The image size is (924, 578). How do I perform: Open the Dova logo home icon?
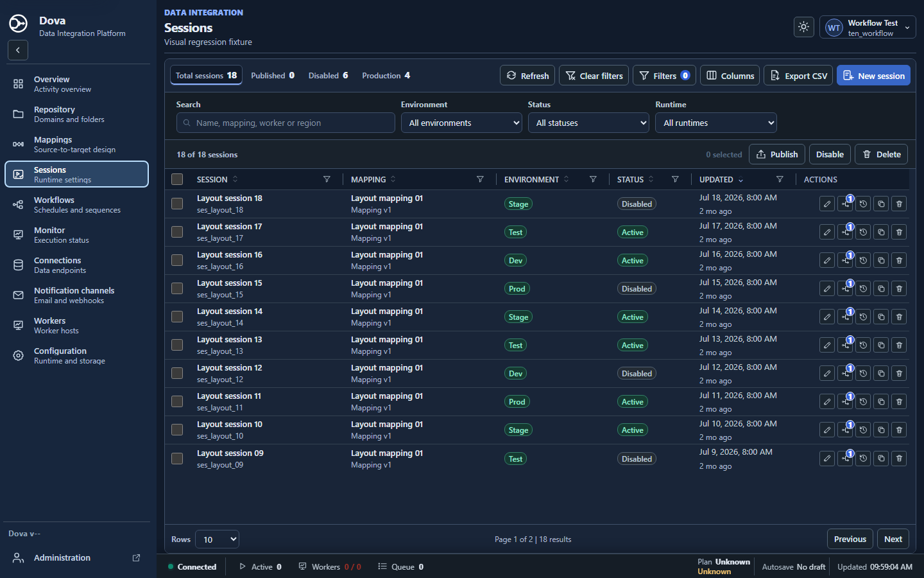[x=18, y=24]
